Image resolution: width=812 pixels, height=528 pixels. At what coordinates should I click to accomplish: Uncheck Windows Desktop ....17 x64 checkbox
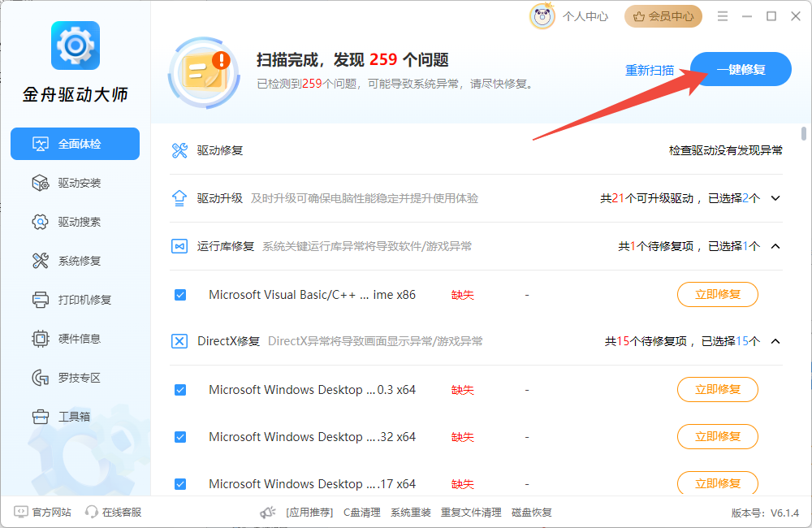[x=180, y=484]
